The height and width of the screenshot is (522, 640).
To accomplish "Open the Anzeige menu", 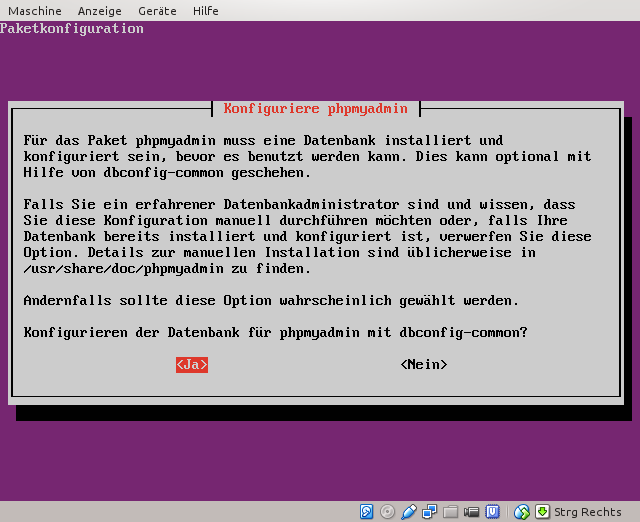I will (x=100, y=11).
